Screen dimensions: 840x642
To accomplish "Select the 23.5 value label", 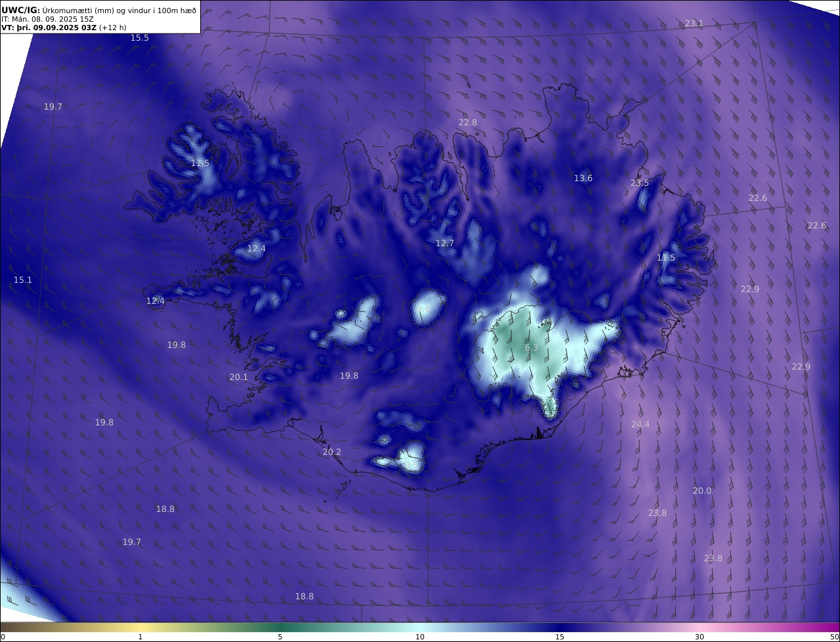I will pyautogui.click(x=640, y=183).
